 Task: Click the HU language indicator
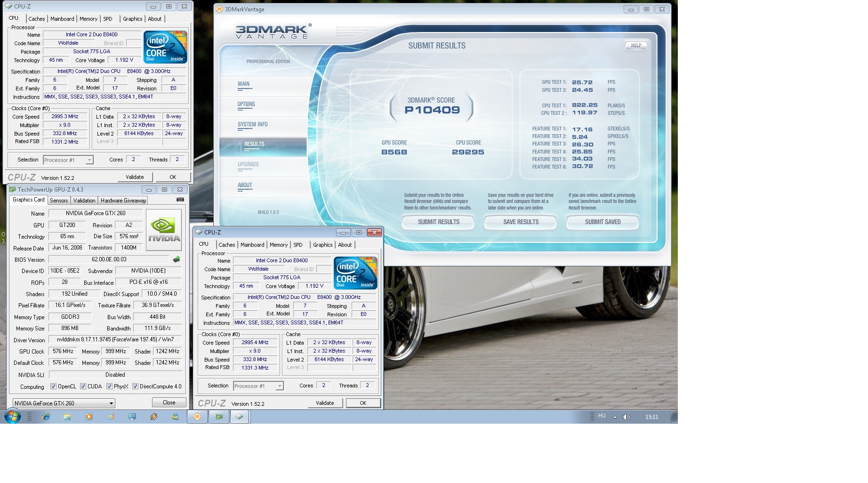tap(602, 416)
